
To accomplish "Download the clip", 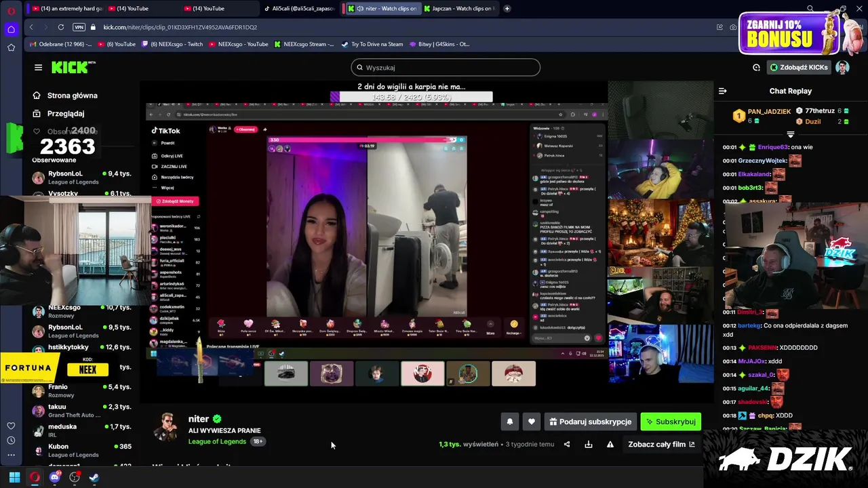I will [589, 445].
